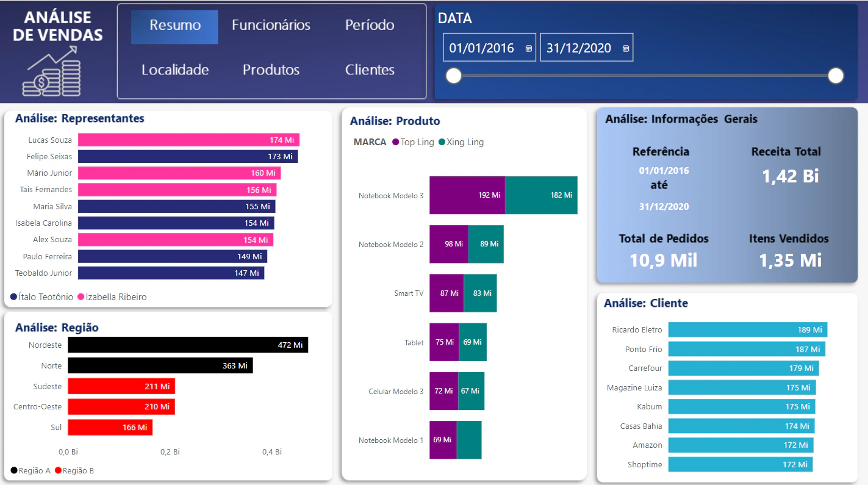Click the Teobaldo Junior bar with 147 Mi

click(x=171, y=273)
